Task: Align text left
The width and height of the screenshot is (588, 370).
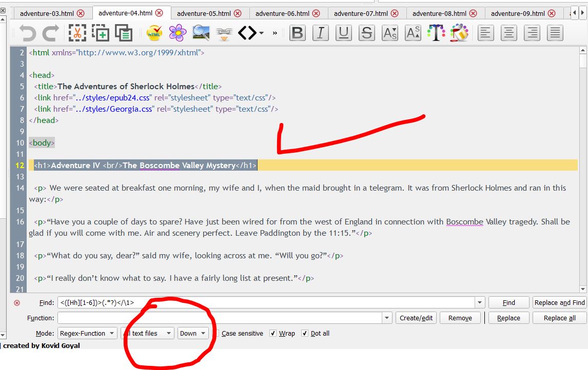Action: [x=485, y=33]
